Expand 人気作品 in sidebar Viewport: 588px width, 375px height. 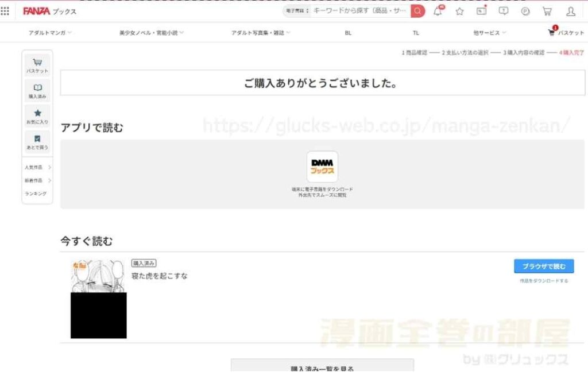coord(37,167)
